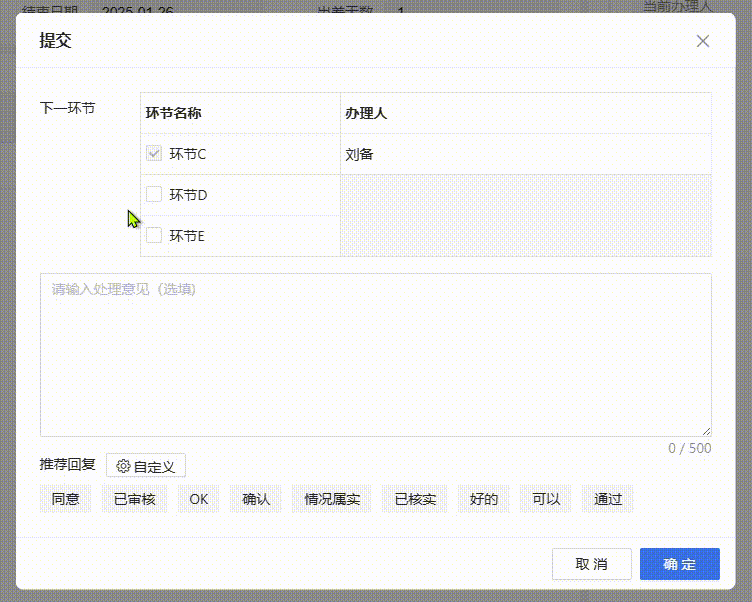Close the 提交 dialog with X icon

pos(703,41)
